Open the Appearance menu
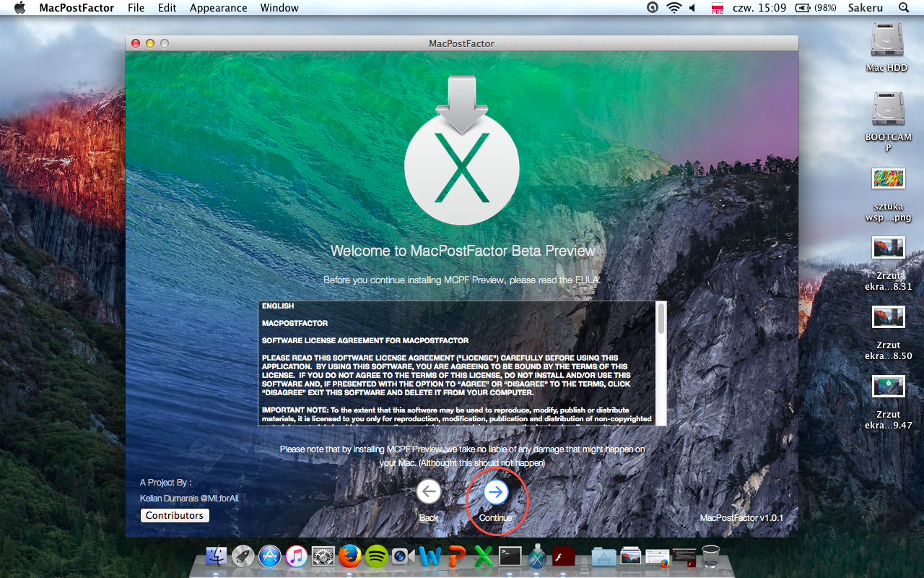 (219, 8)
